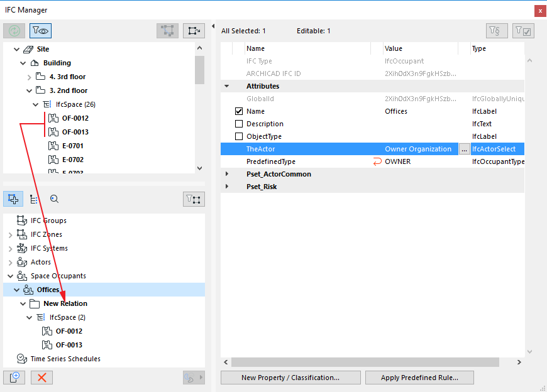Click the OWNER value cell
Screen dimensions: 547x392
tap(421, 161)
